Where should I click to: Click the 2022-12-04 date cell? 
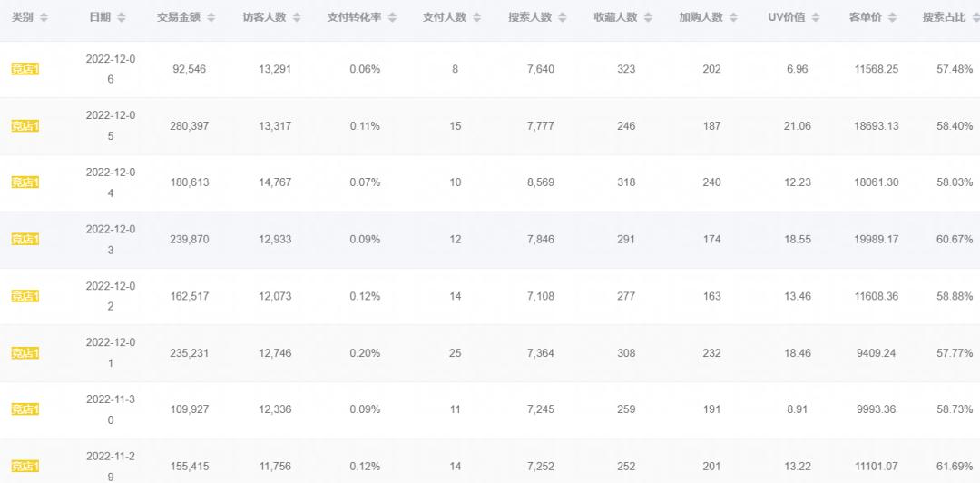(x=111, y=182)
